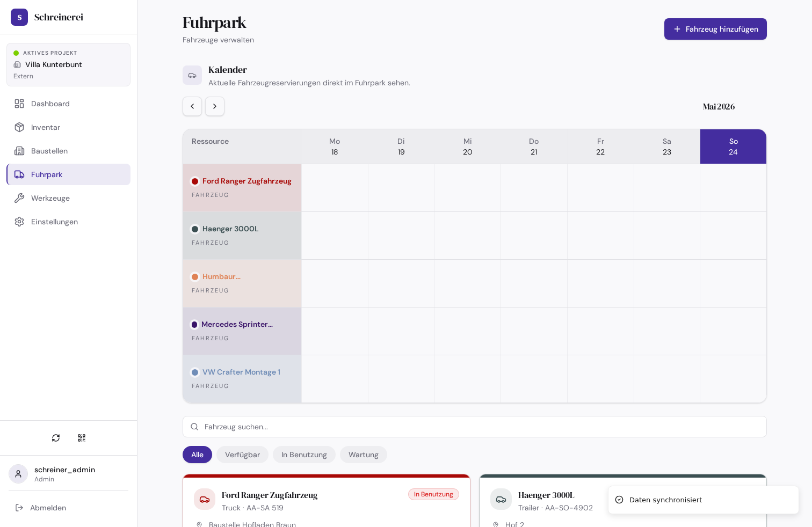This screenshot has height=527, width=812.
Task: Go to previous calendar week
Action: (192, 106)
